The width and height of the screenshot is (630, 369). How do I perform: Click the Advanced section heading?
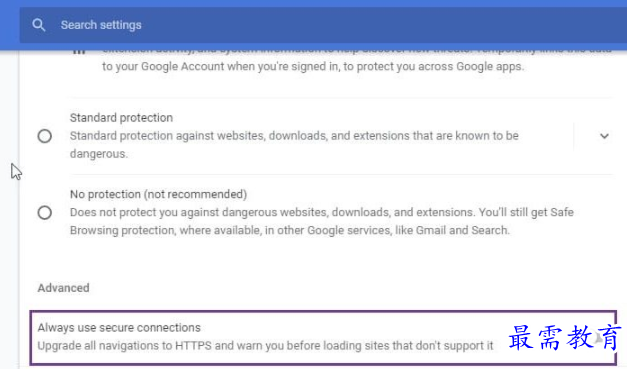(63, 288)
